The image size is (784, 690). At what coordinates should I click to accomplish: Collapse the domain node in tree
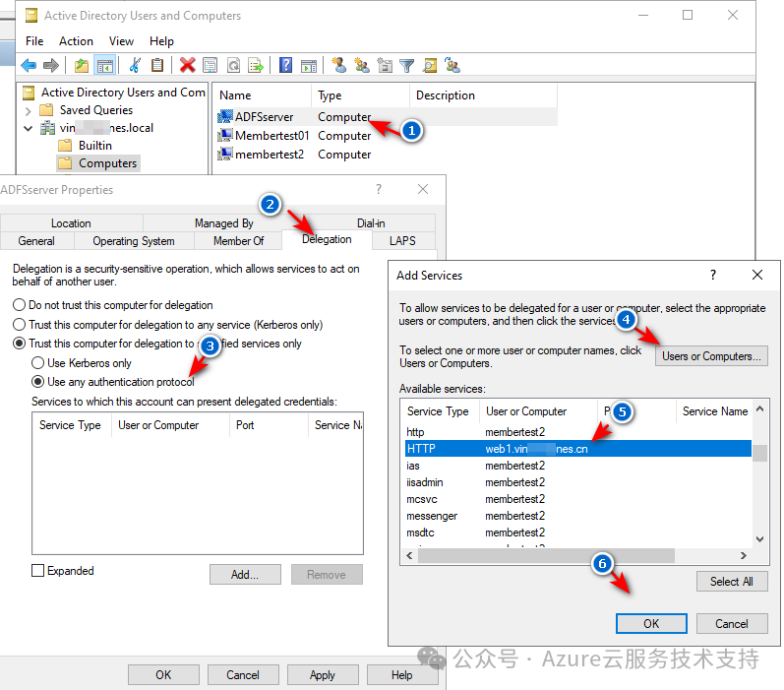[x=28, y=129]
